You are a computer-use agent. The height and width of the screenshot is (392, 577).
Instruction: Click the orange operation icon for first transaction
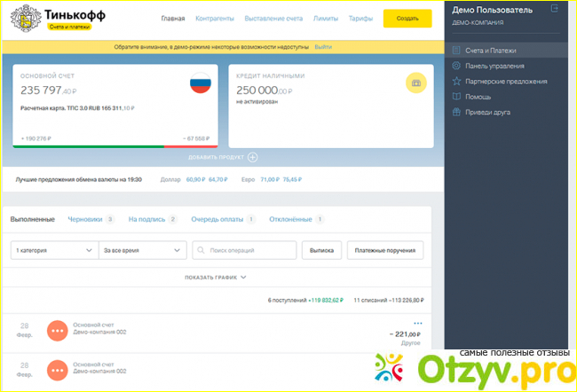tap(58, 330)
